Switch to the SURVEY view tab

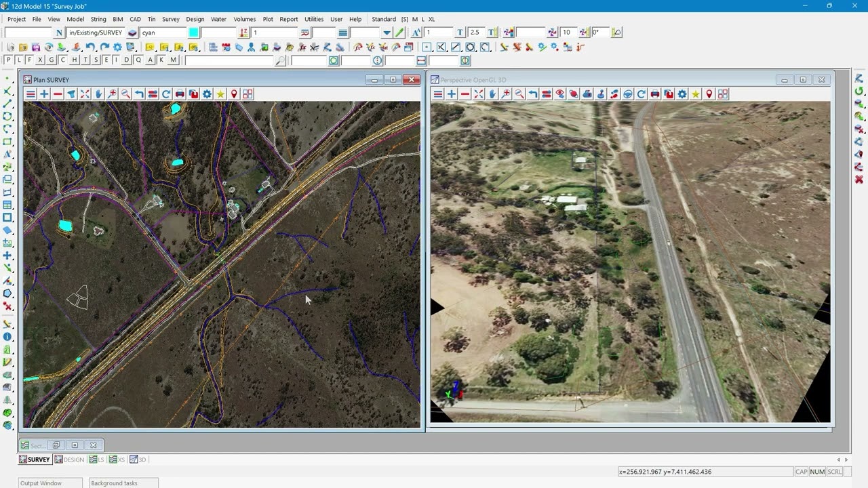pos(35,460)
